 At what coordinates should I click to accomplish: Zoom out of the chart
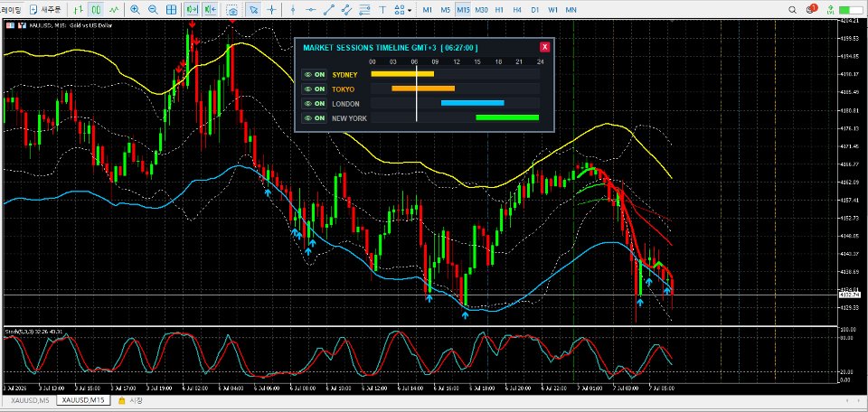tap(154, 9)
